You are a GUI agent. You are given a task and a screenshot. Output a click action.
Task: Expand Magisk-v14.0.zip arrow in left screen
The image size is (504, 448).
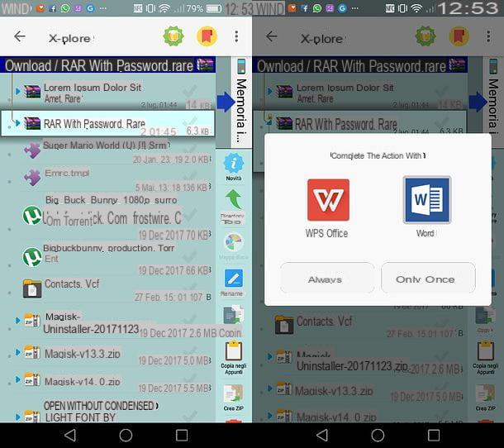[x=18, y=380]
